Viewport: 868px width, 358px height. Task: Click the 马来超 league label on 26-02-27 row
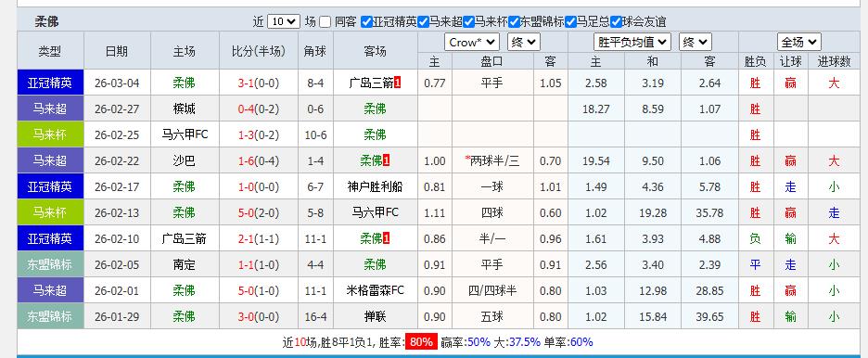point(50,109)
